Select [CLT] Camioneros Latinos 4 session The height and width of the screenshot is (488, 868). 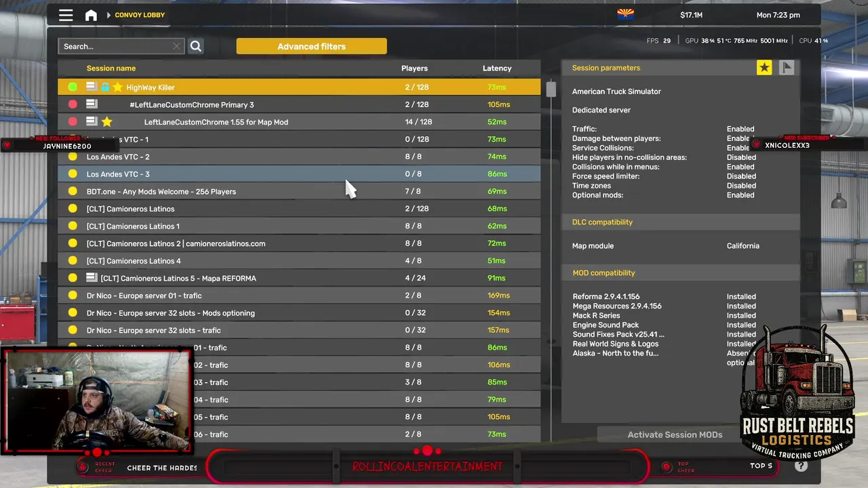tap(299, 261)
